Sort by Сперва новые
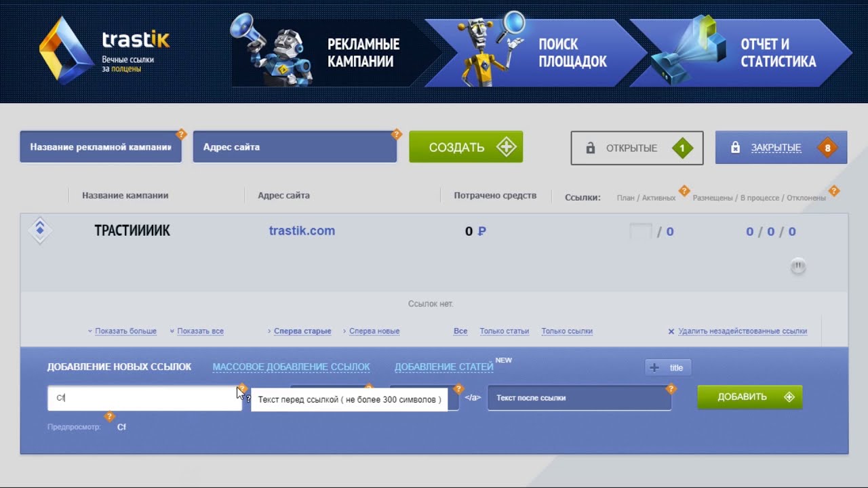The width and height of the screenshot is (868, 488). point(374,331)
